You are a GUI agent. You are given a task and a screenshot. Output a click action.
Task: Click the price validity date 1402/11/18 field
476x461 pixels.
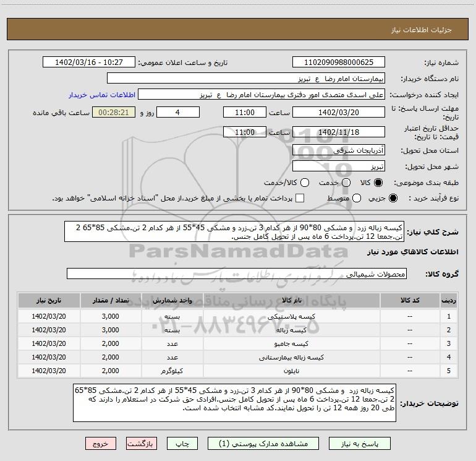[x=339, y=132]
